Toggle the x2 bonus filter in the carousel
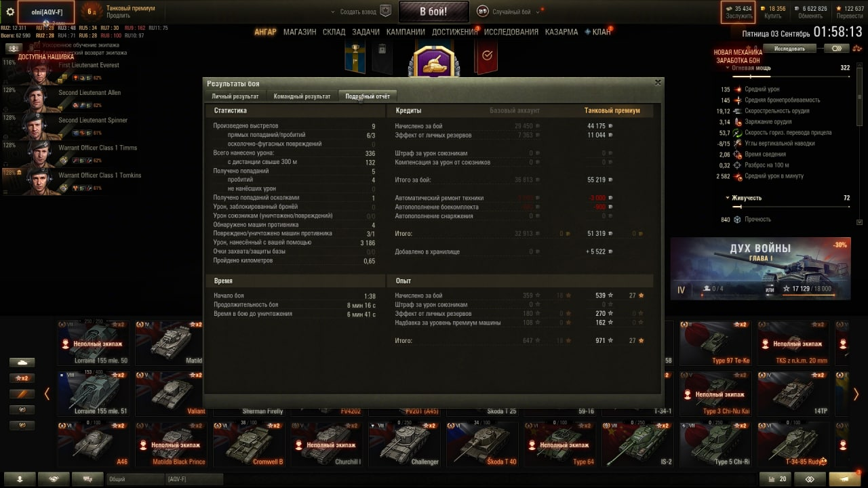 point(22,378)
